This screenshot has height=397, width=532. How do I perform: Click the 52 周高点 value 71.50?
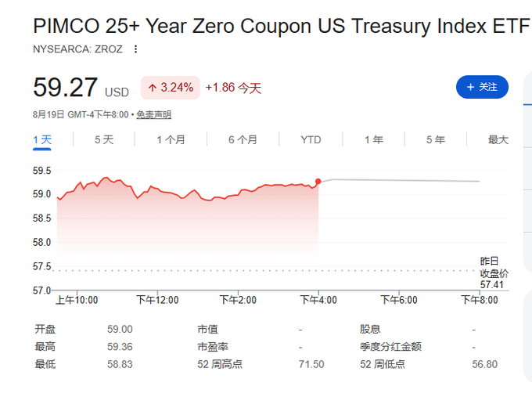point(311,364)
